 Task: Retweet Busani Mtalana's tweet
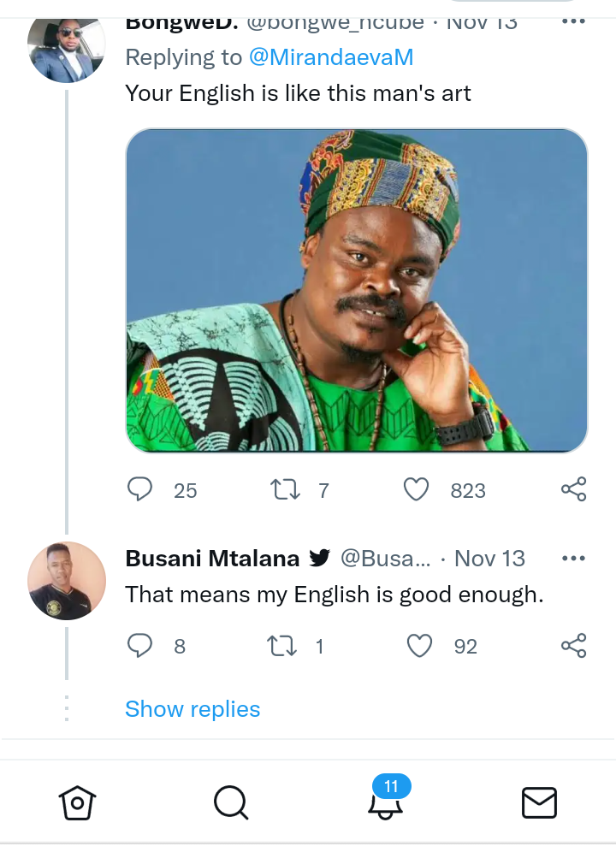[x=281, y=646]
